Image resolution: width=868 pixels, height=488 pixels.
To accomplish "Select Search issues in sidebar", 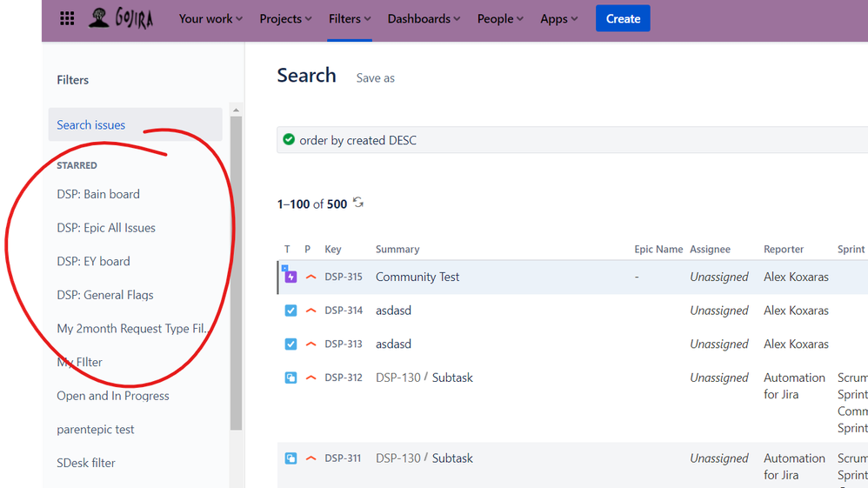I will tap(135, 124).
